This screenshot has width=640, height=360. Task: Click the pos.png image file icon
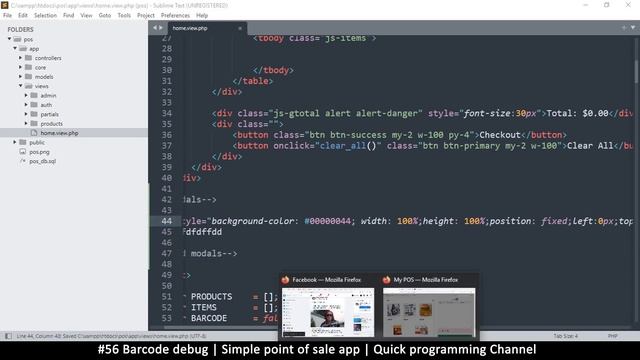23,152
